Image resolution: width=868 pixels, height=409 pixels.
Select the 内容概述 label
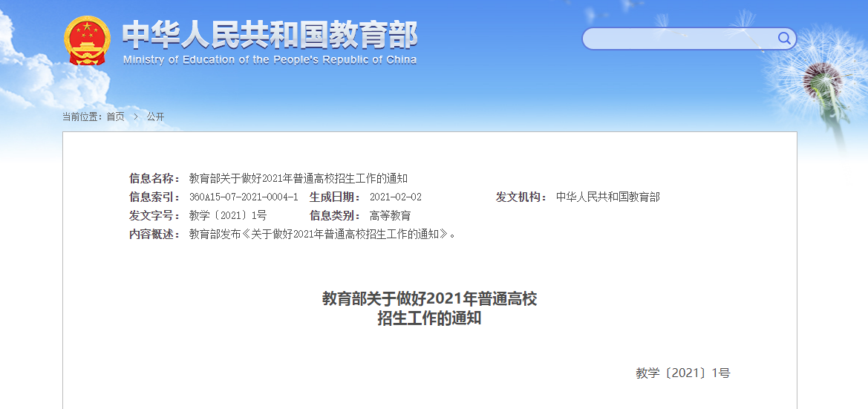pyautogui.click(x=154, y=234)
